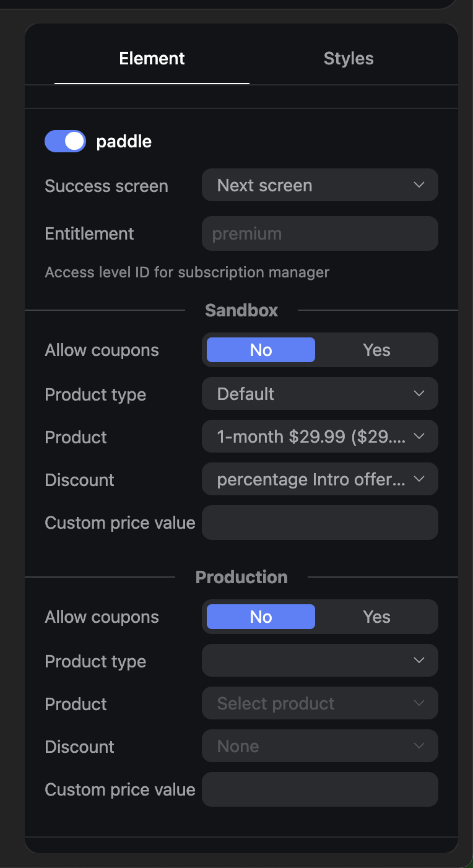Open the Production Discount dropdown showing None
The width and height of the screenshot is (473, 868).
click(x=319, y=746)
